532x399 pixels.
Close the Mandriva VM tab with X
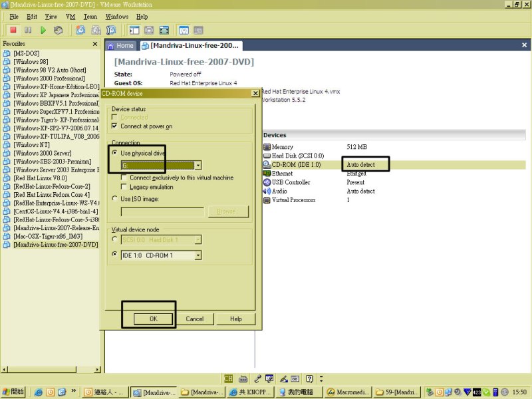[x=524, y=45]
